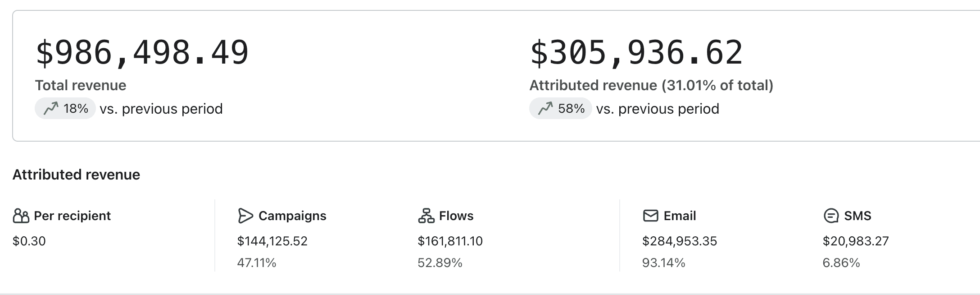
Task: Click the trend arrow beside 58%
Action: click(545, 108)
